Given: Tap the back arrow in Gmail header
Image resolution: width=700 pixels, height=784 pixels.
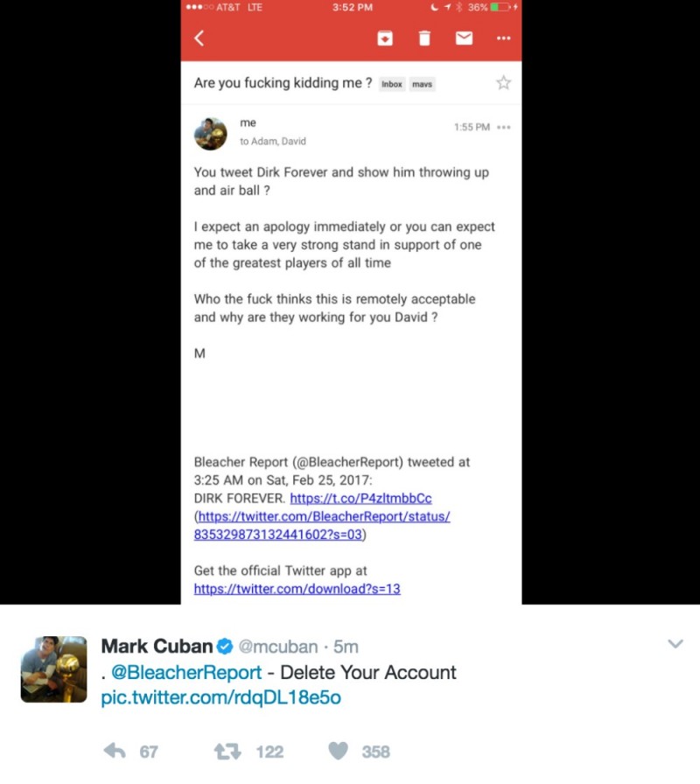Looking at the screenshot, I should [199, 38].
